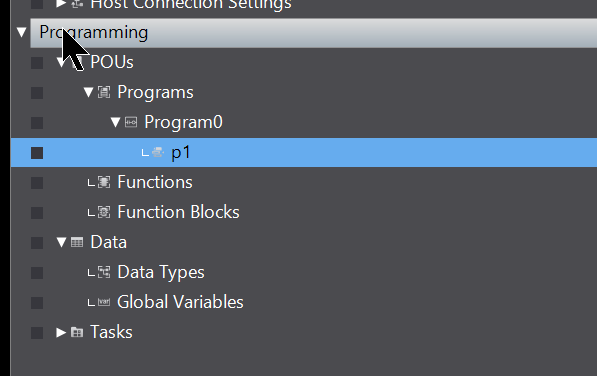Toggle the square marker beside p1
Screen dimensions: 597x376
point(37,153)
